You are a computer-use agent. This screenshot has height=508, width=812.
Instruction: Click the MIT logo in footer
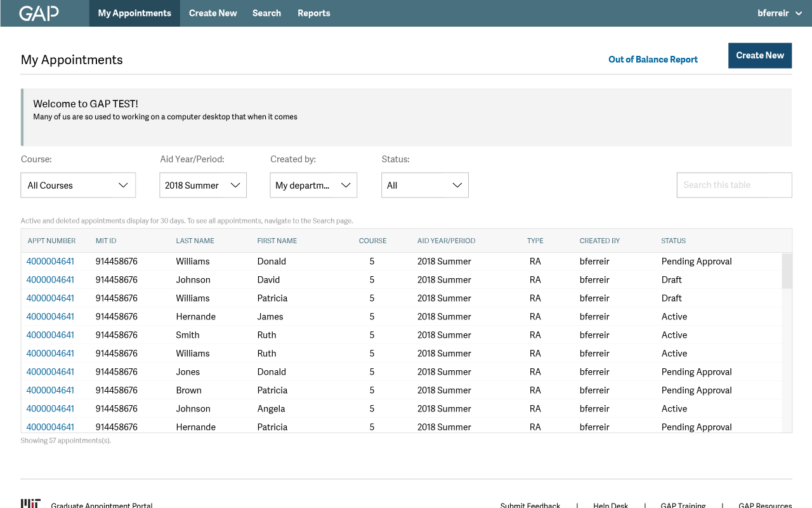(x=30, y=504)
